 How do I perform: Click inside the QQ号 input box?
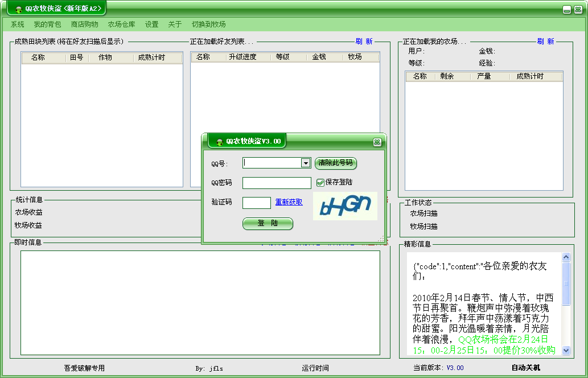[x=272, y=163]
